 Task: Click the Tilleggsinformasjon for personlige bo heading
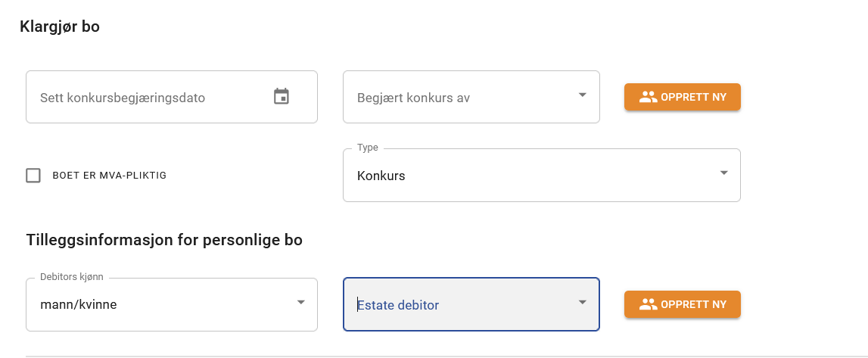click(x=164, y=241)
